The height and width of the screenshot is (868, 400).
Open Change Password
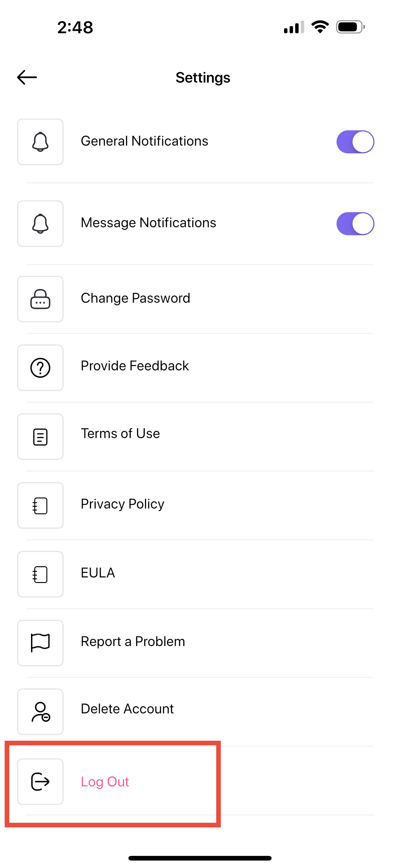(200, 299)
